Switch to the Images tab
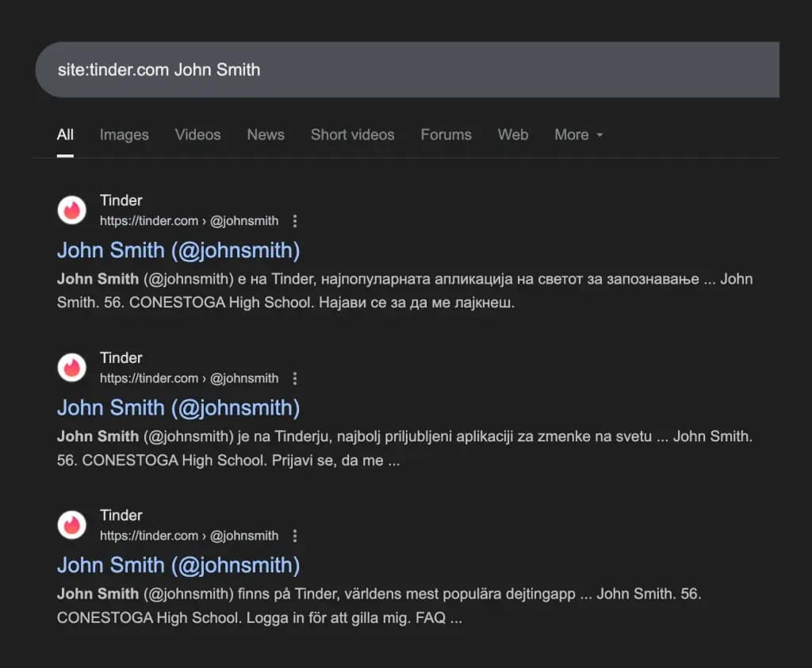This screenshot has height=668, width=812. click(x=124, y=135)
